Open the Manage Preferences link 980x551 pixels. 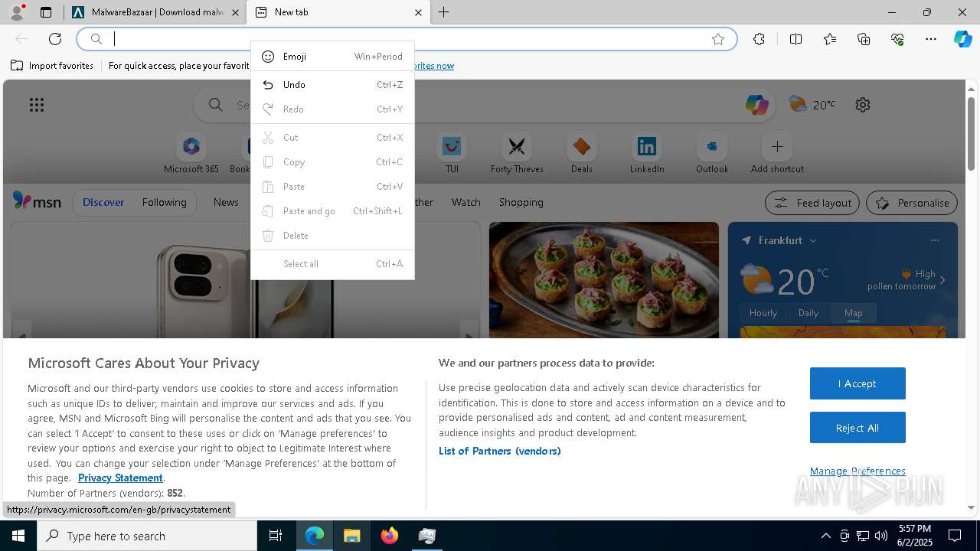(857, 471)
